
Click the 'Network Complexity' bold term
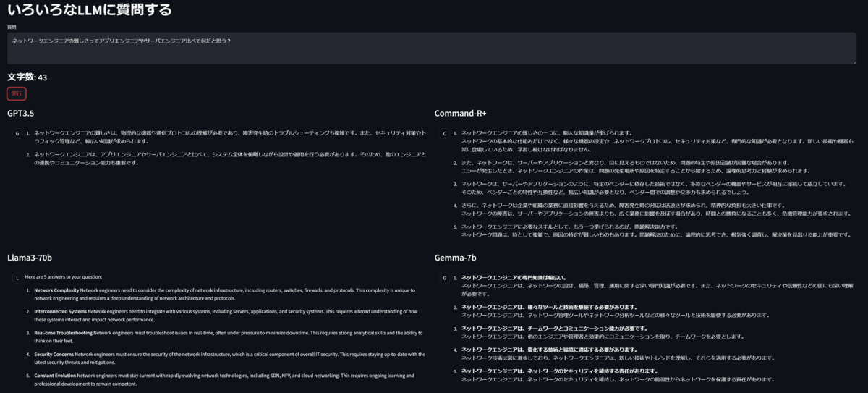point(56,290)
